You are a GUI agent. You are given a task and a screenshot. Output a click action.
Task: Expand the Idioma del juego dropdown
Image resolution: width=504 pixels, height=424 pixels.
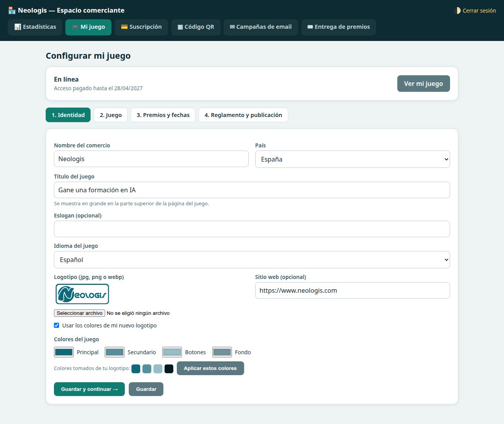[252, 260]
